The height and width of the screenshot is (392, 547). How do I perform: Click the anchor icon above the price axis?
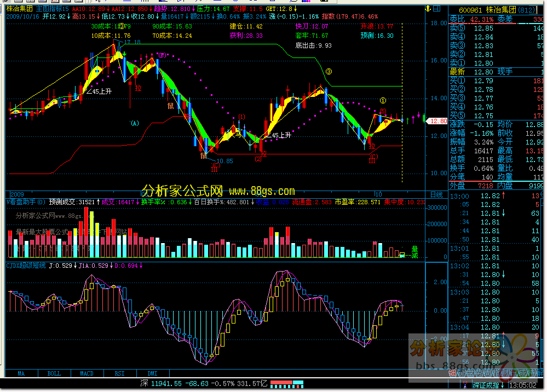point(428,9)
